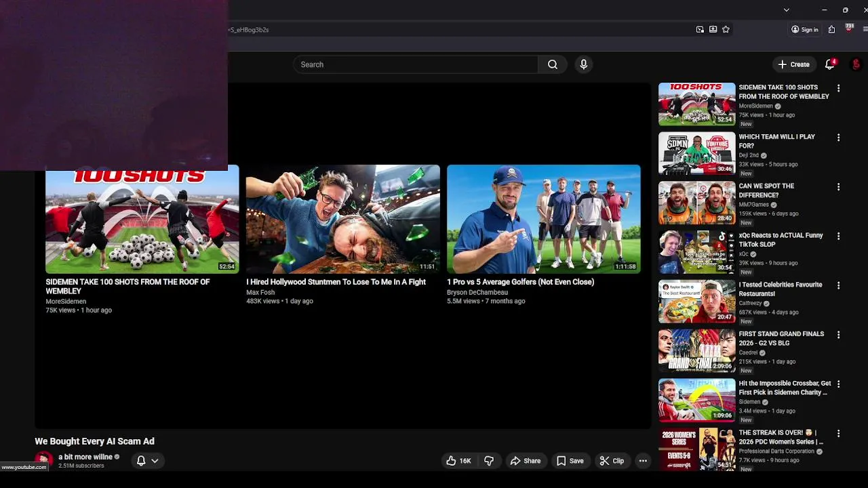868x488 pixels.
Task: Click the browser Sign in button
Action: pos(804,30)
